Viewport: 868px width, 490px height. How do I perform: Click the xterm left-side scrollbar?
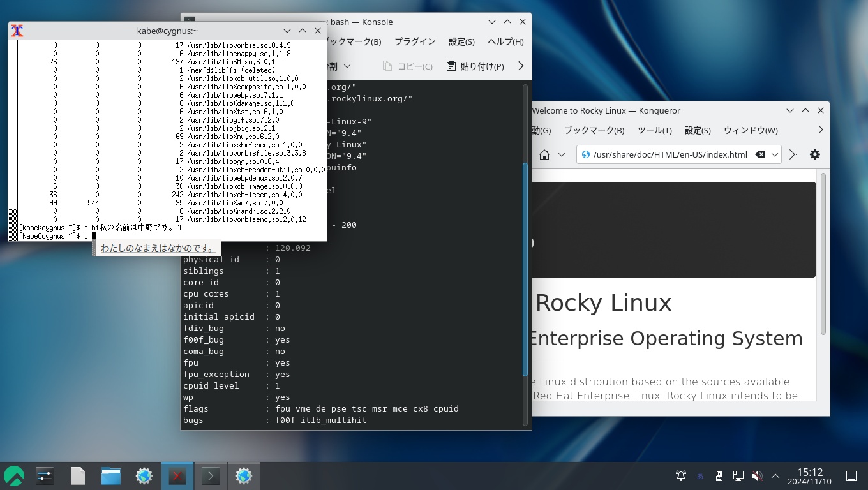[x=13, y=140]
